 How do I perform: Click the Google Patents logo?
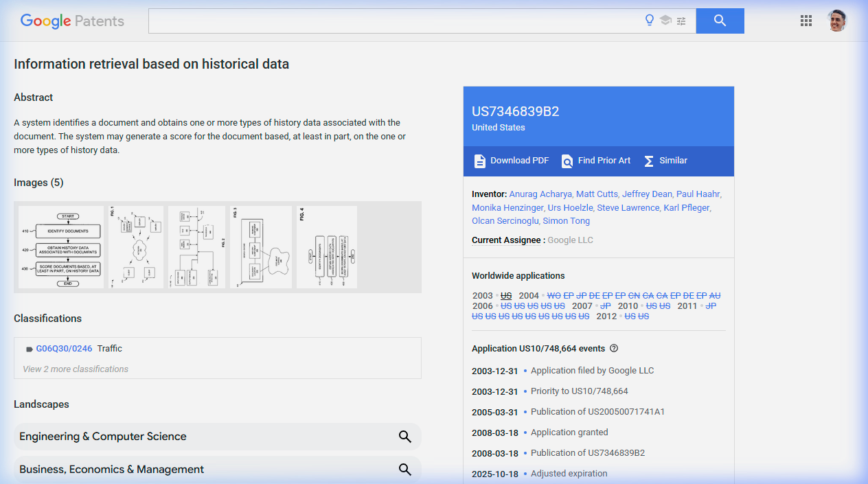click(72, 21)
